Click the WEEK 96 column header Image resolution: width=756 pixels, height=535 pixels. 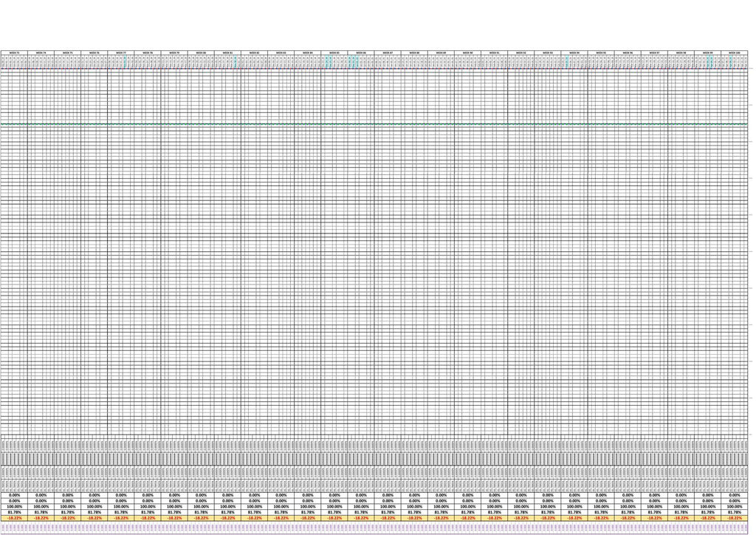point(628,52)
